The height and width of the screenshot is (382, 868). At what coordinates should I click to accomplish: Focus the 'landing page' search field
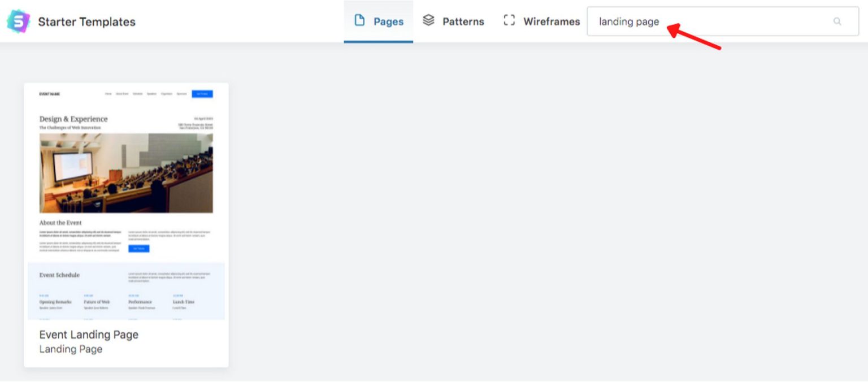tap(723, 21)
